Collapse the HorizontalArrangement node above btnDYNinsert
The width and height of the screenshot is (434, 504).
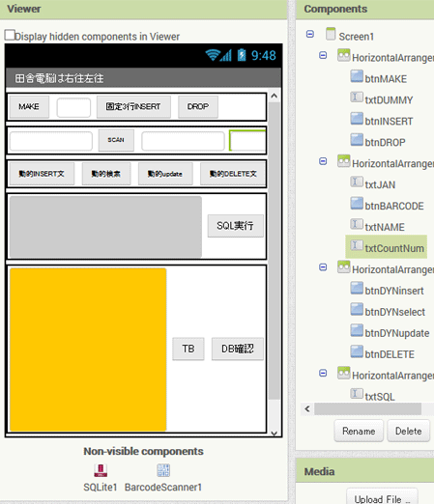click(323, 267)
